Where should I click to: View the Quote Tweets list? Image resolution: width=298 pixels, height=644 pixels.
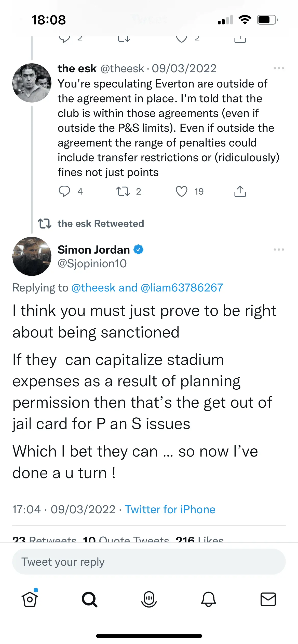pyautogui.click(x=126, y=539)
